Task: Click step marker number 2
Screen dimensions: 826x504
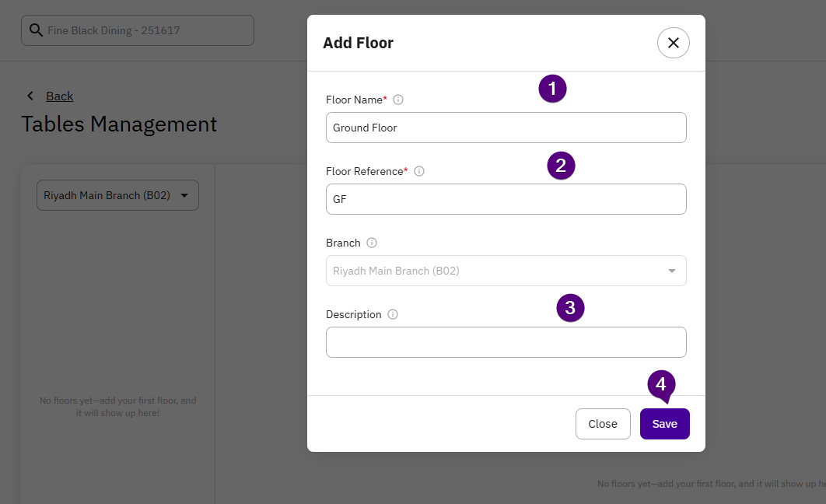Action: [x=561, y=165]
